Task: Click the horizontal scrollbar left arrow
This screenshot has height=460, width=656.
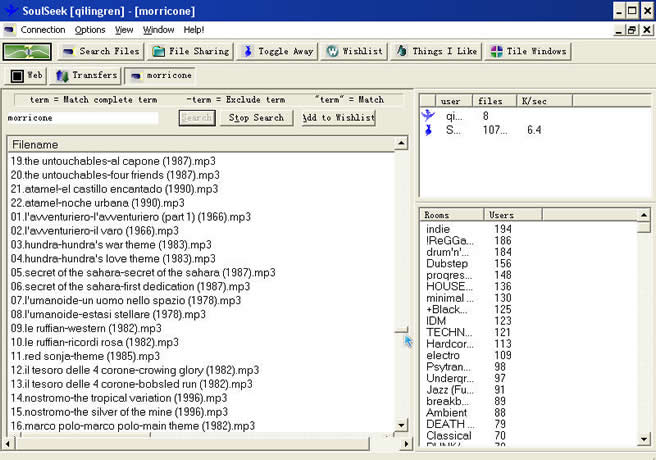Action: coord(8,443)
